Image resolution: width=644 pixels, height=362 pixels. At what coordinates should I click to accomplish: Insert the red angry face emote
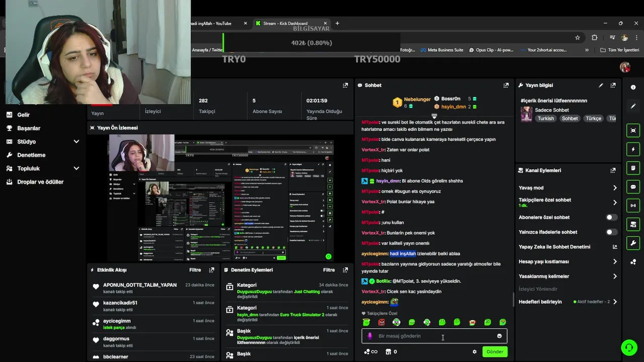(381, 322)
